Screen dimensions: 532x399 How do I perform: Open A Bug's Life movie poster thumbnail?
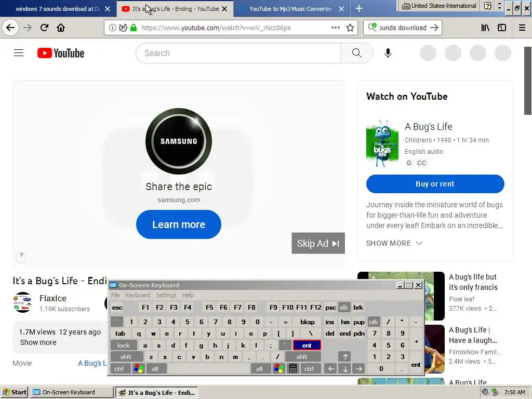pos(382,143)
